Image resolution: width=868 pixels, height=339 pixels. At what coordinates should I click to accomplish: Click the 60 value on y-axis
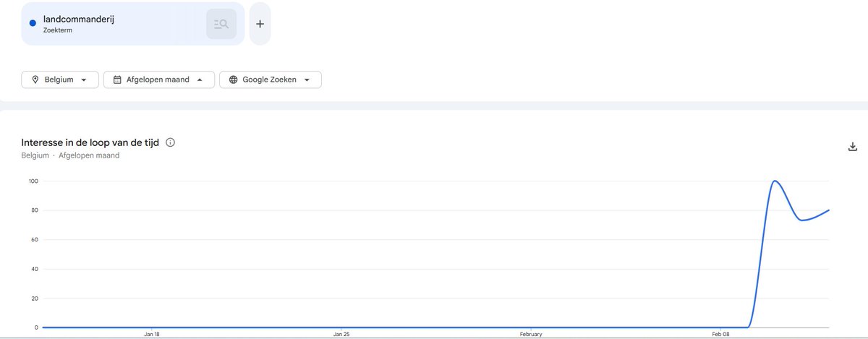pyautogui.click(x=35, y=240)
